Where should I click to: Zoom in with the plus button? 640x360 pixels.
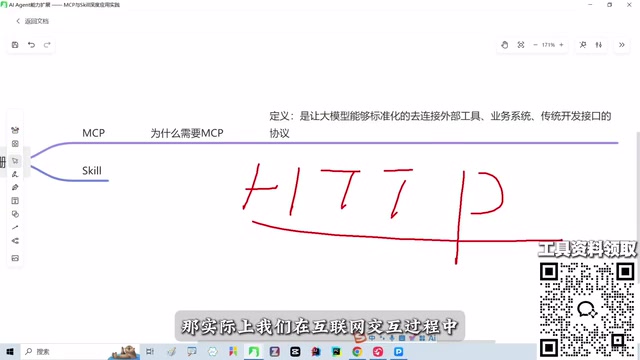pyautogui.click(x=561, y=45)
